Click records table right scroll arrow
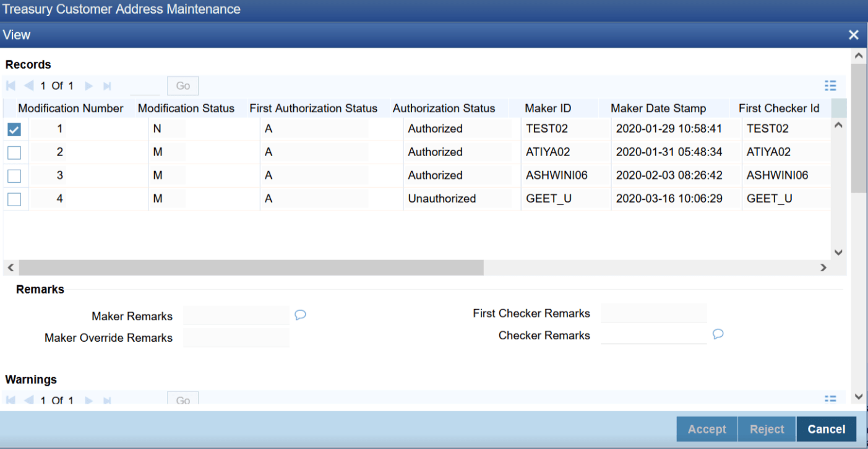The width and height of the screenshot is (868, 449). [823, 268]
